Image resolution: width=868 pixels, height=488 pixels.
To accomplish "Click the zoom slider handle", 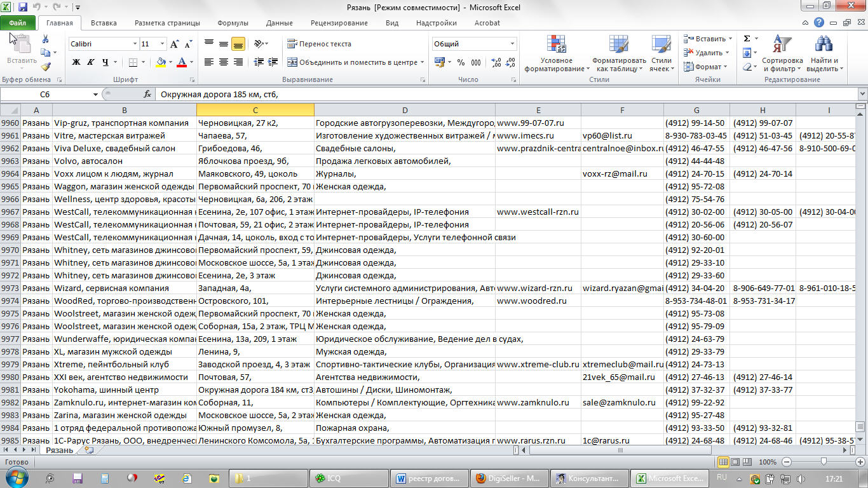I will (x=824, y=462).
